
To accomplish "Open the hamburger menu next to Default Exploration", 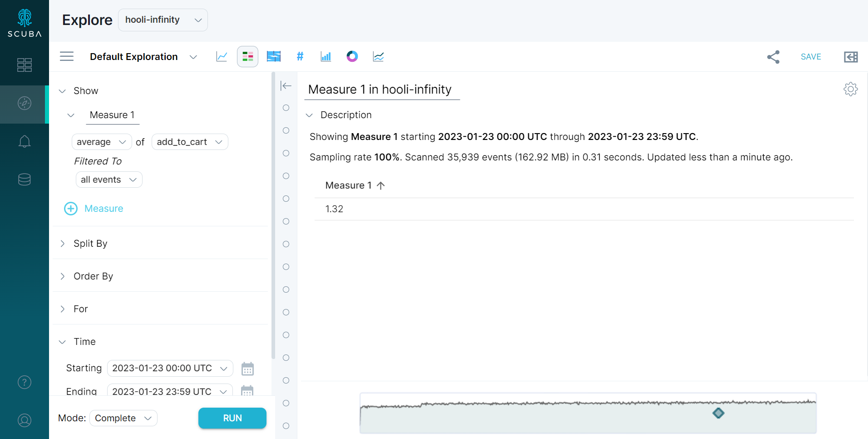I will (x=67, y=56).
